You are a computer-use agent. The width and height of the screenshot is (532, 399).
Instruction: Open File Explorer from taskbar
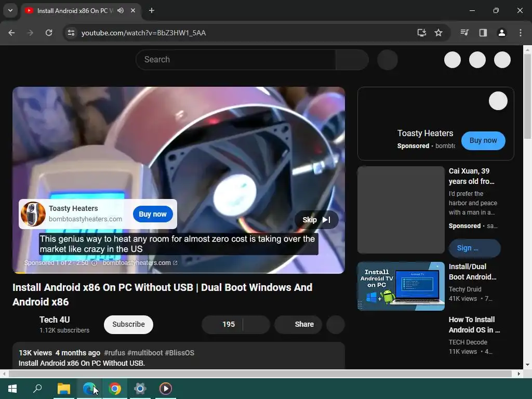64,389
